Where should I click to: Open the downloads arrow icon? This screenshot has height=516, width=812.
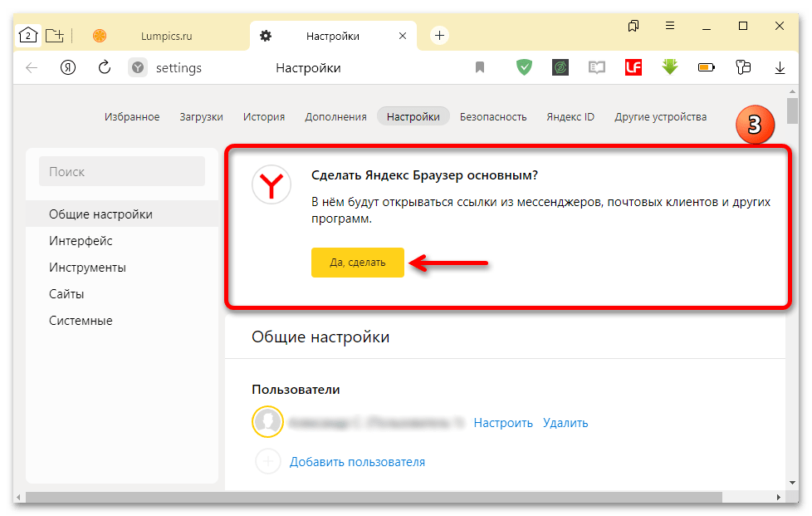pyautogui.click(x=780, y=68)
